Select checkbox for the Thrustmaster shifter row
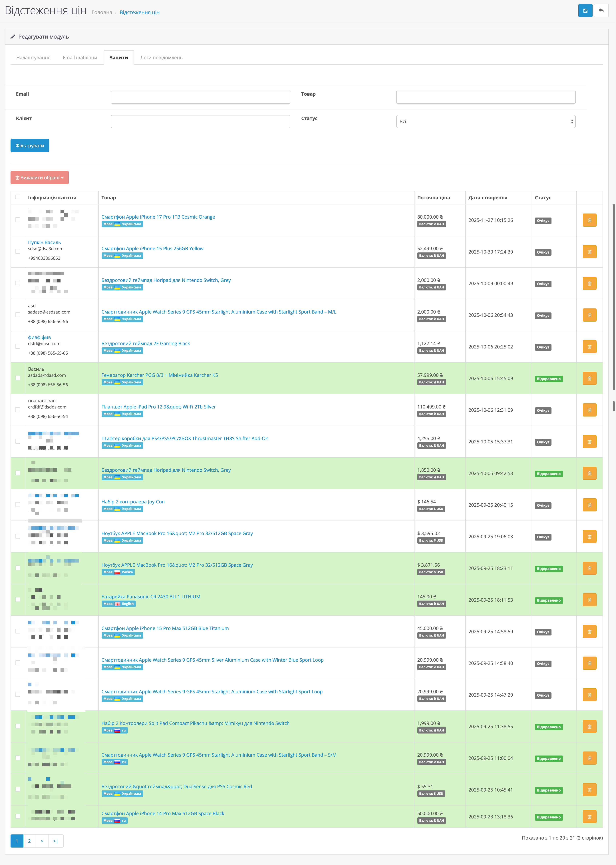This screenshot has width=616, height=865. tap(18, 441)
